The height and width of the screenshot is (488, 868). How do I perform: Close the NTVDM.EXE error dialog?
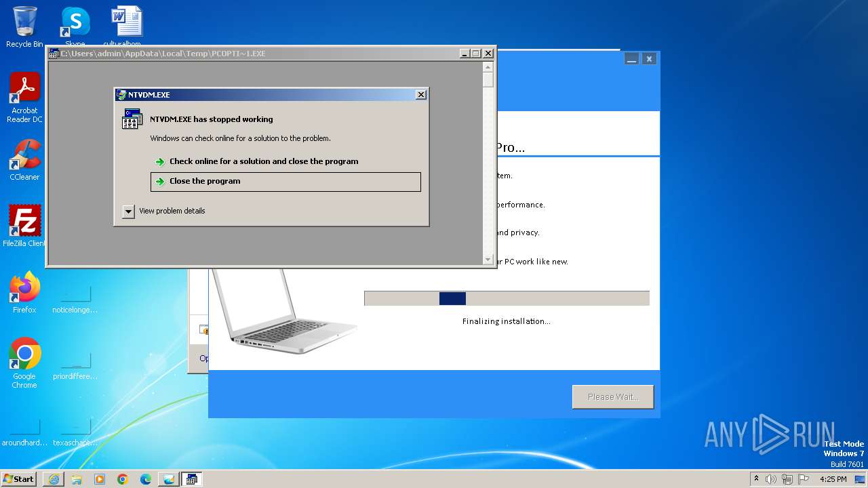pyautogui.click(x=421, y=95)
